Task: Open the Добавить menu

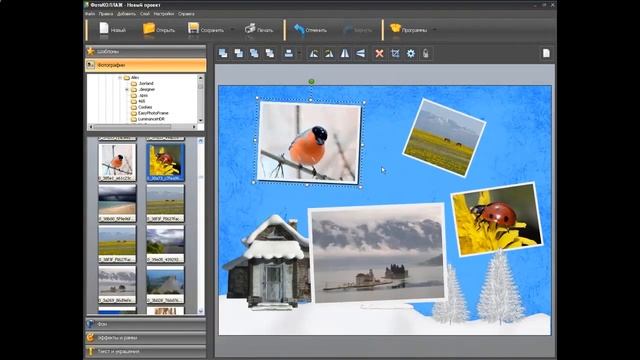Action: point(127,14)
